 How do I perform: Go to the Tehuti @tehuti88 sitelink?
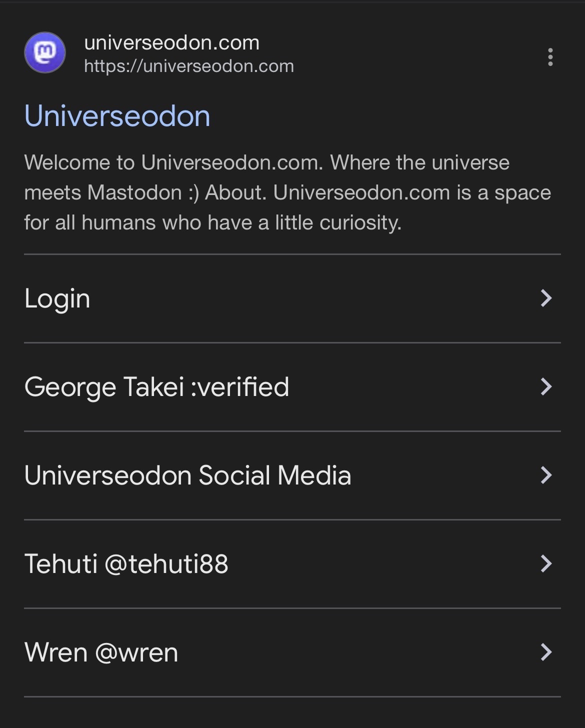click(126, 564)
